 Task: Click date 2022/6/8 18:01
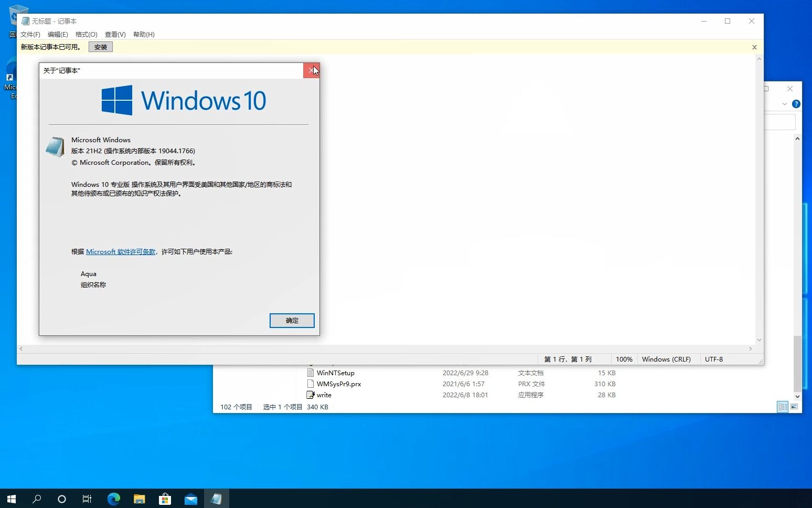[465, 395]
